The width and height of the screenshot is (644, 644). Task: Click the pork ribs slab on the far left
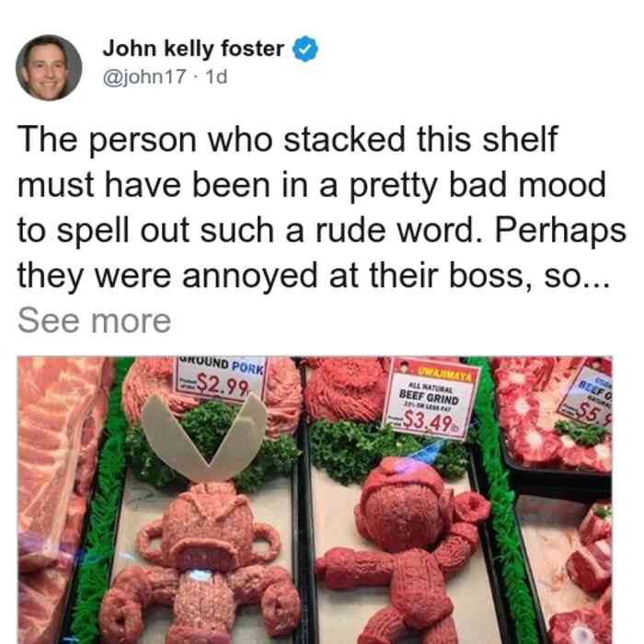pos(57,500)
